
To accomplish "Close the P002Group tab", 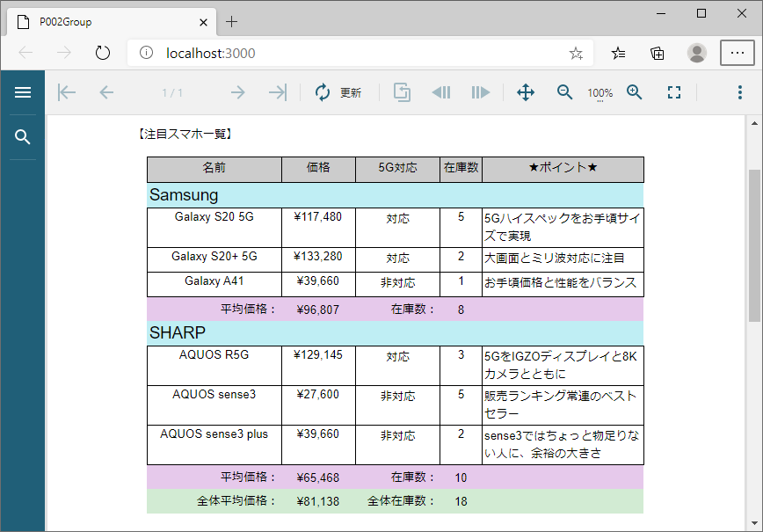I will pos(203,22).
